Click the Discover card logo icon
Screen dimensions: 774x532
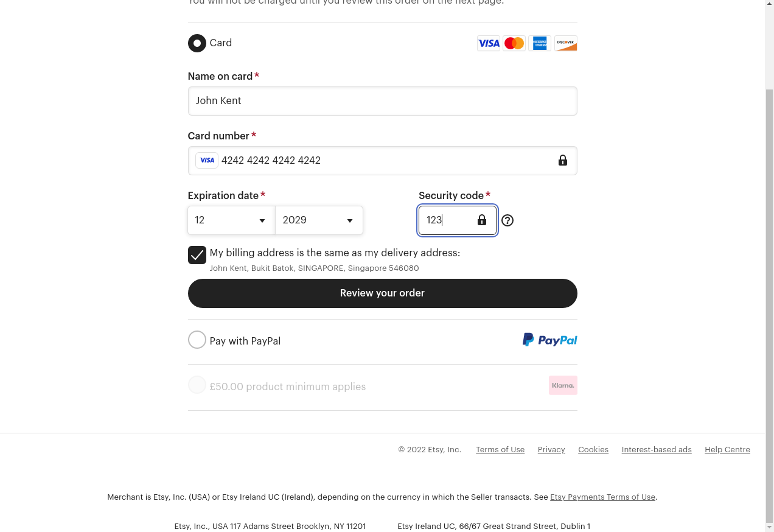click(x=565, y=43)
